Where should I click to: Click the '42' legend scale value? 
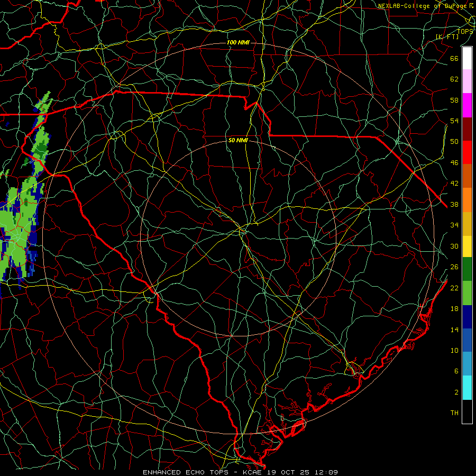click(x=454, y=183)
